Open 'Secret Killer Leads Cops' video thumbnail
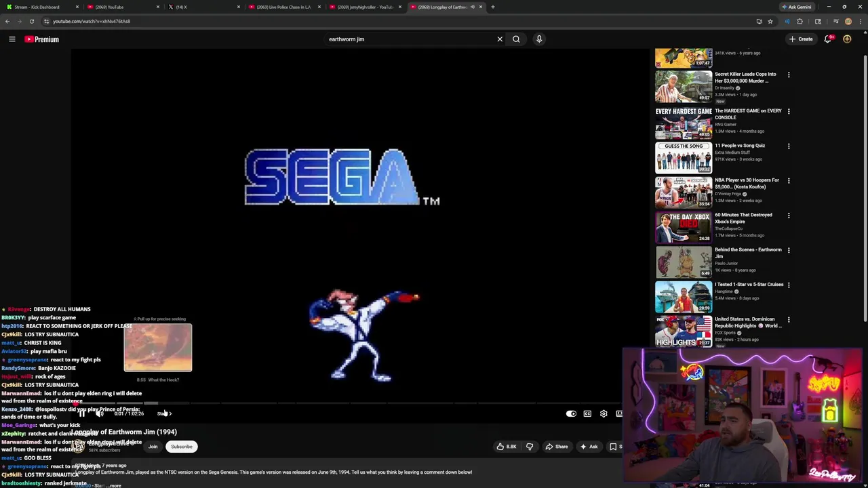868x488 pixels. [x=684, y=85]
